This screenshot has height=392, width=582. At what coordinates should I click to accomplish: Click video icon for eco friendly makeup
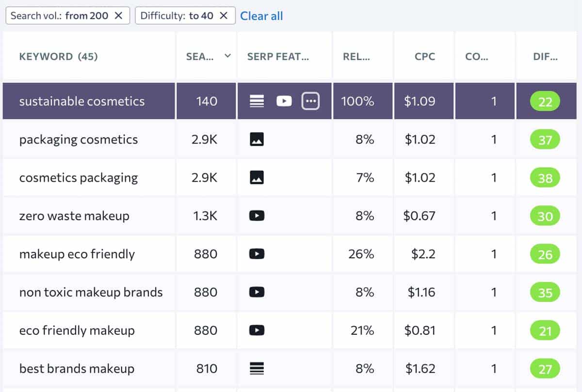[257, 330]
